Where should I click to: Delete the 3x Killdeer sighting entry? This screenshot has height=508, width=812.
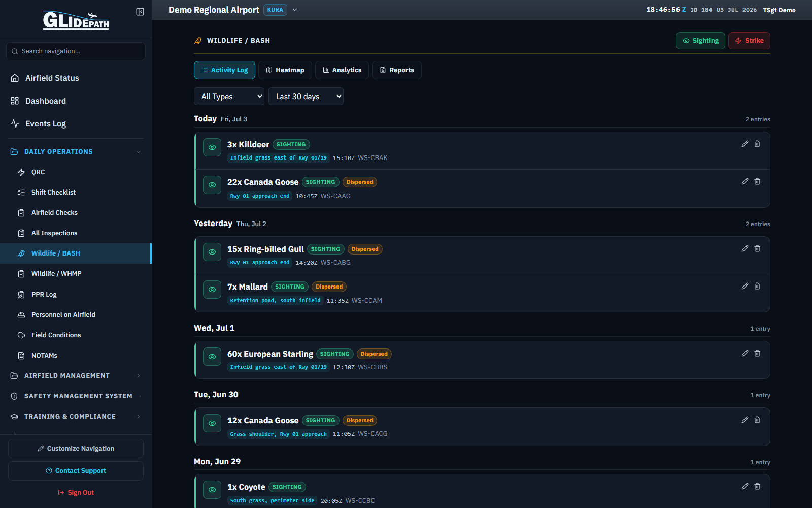click(x=757, y=144)
